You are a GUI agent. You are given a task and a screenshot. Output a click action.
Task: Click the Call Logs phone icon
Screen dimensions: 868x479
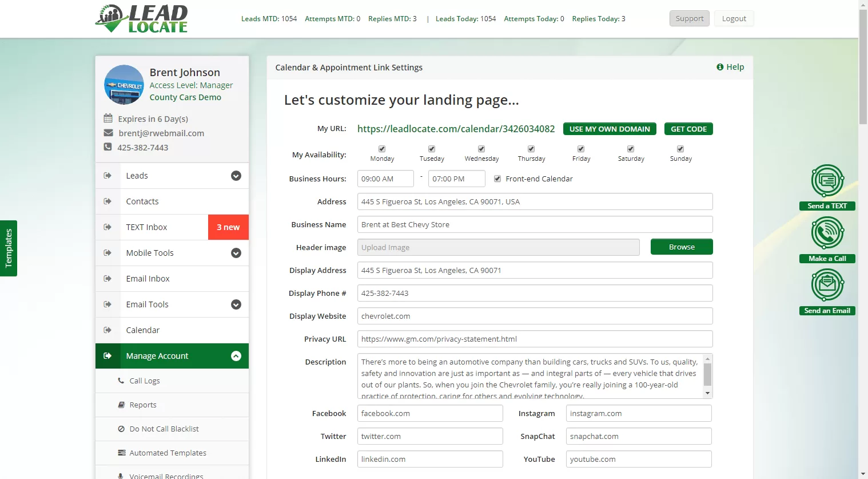[121, 381]
